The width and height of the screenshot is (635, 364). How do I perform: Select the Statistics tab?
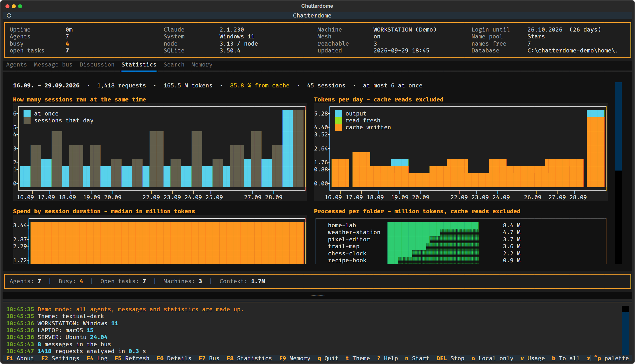click(139, 65)
